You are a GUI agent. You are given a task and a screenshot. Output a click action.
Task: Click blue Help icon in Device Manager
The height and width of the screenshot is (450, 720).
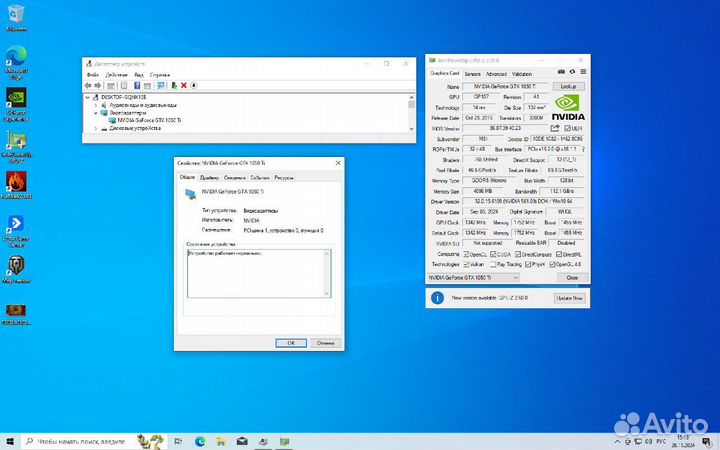tap(137, 86)
